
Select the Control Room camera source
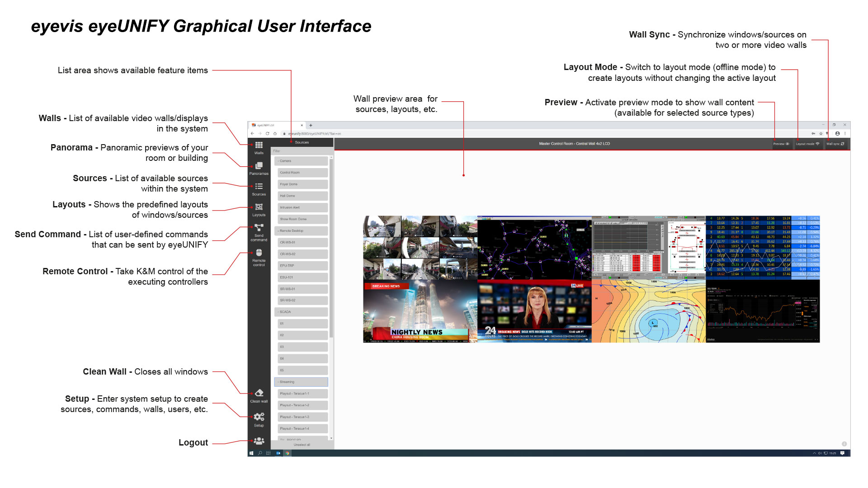[x=302, y=173]
